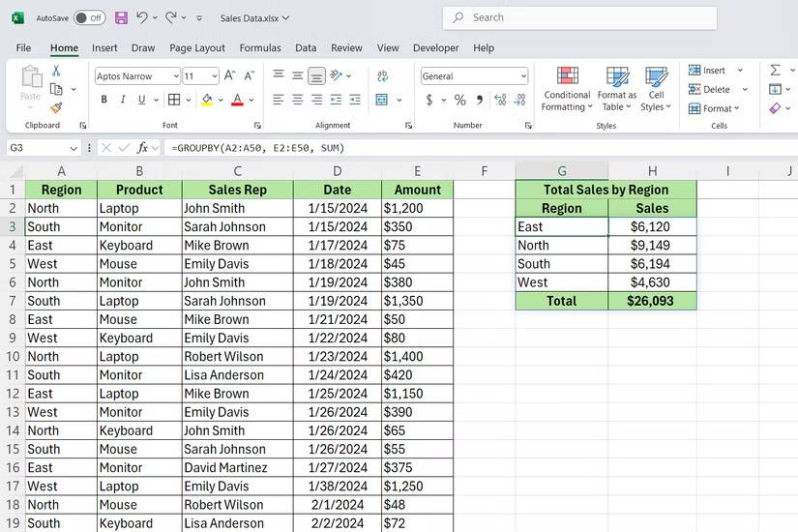The height and width of the screenshot is (532, 798).
Task: Toggle Align Left horizontal alignment
Action: [279, 100]
